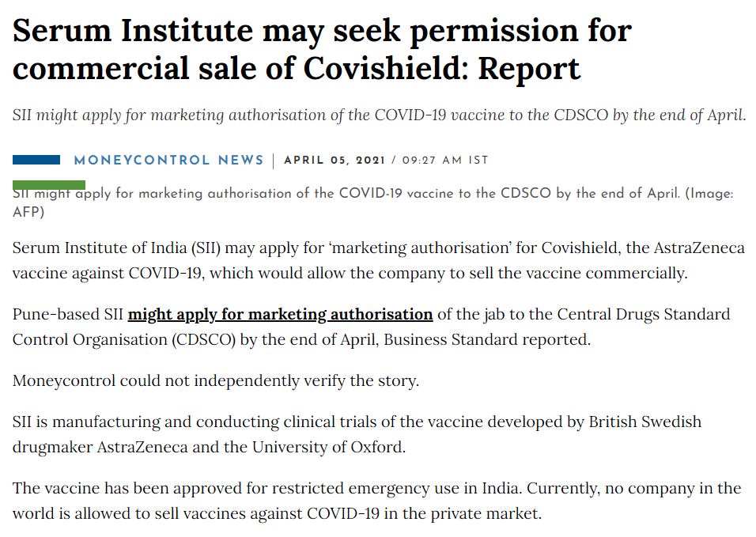Click the paragraph beginning "Serum Institute of India (SII)"
This screenshot has width=756, height=537.
pos(378,260)
